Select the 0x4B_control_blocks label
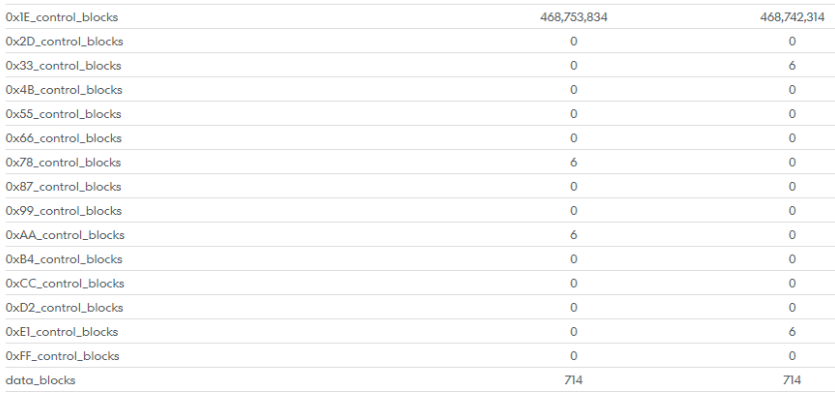The image size is (835, 393). pyautogui.click(x=64, y=90)
